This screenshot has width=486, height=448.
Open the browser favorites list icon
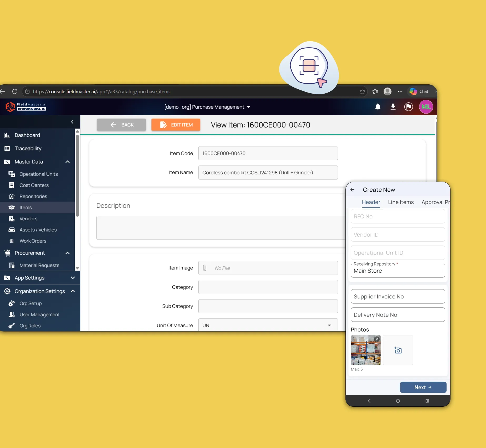[375, 91]
